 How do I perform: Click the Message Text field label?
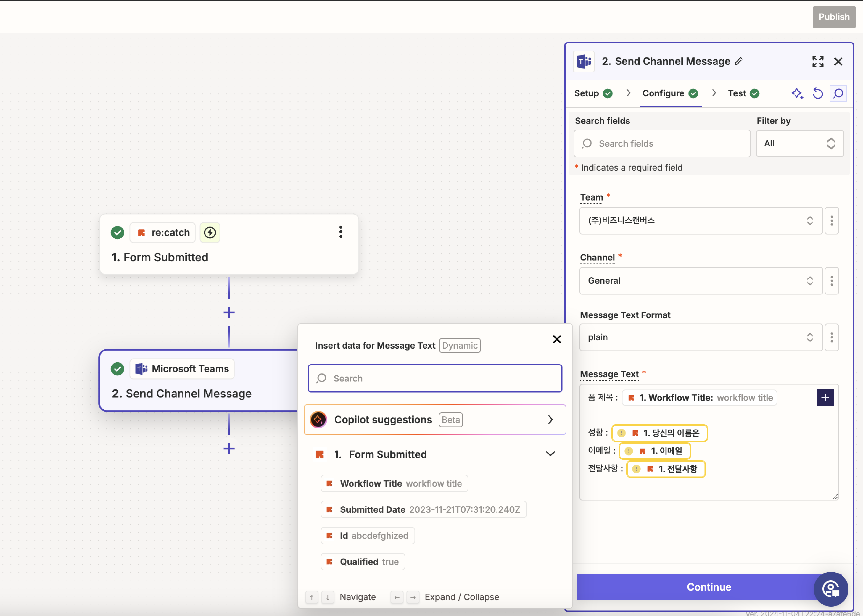(609, 374)
